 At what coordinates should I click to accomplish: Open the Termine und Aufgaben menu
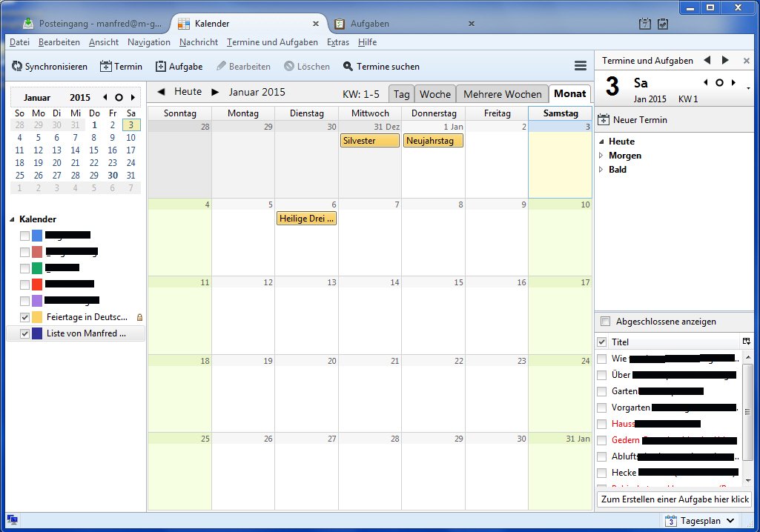(x=272, y=42)
